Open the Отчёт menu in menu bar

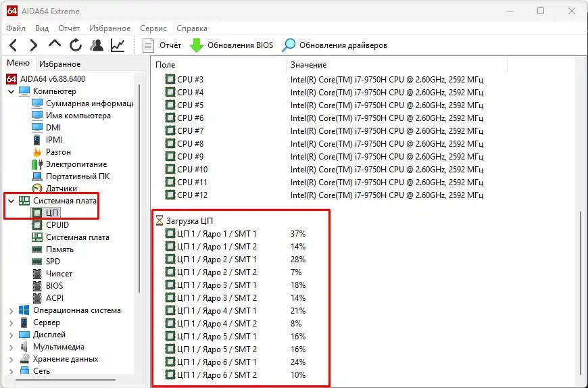69,28
